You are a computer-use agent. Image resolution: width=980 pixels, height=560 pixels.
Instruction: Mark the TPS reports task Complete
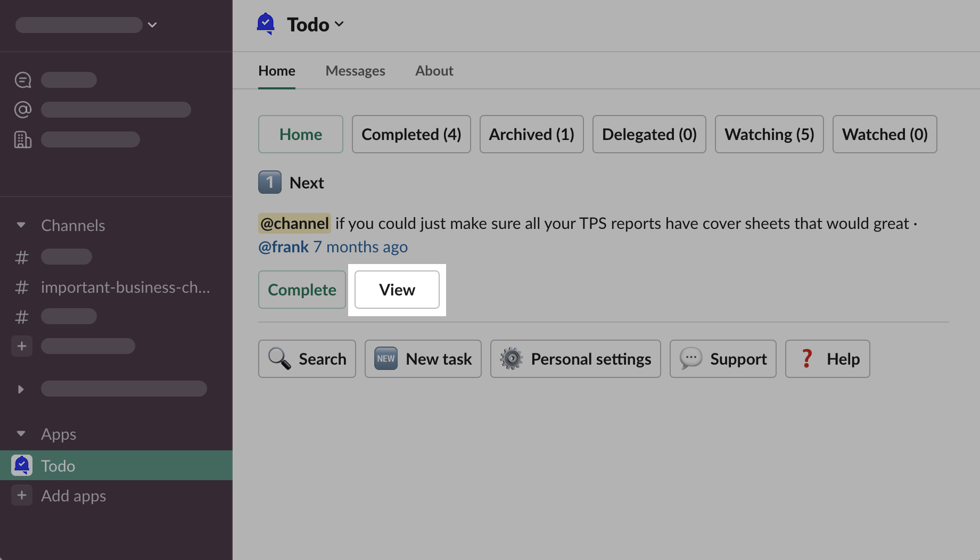[x=302, y=290]
